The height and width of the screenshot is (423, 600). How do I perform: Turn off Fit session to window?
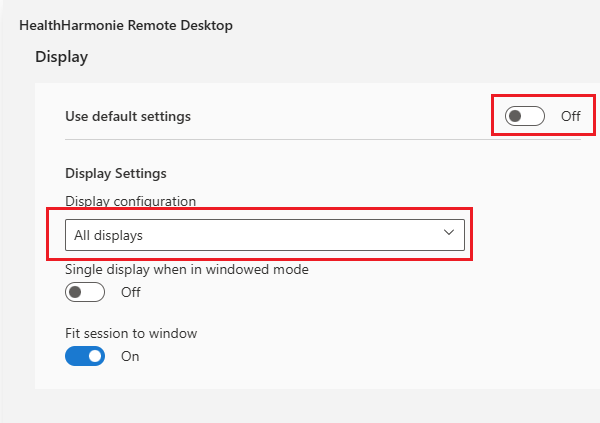85,356
